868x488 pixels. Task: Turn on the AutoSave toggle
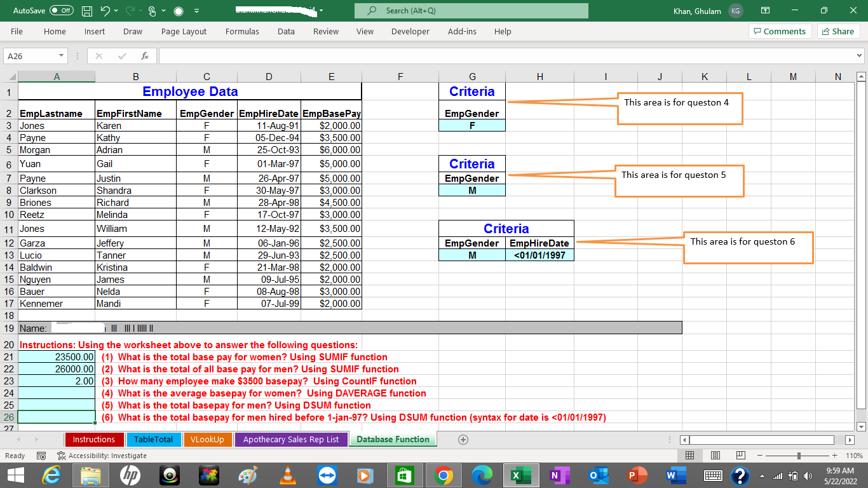[62, 11]
